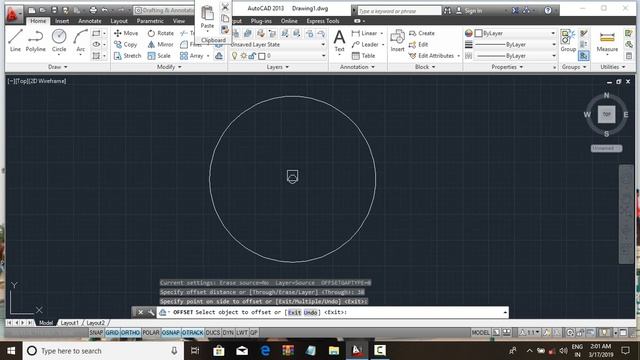Click the Table tool
Image resolution: width=640 pixels, height=360 pixels.
click(363, 56)
